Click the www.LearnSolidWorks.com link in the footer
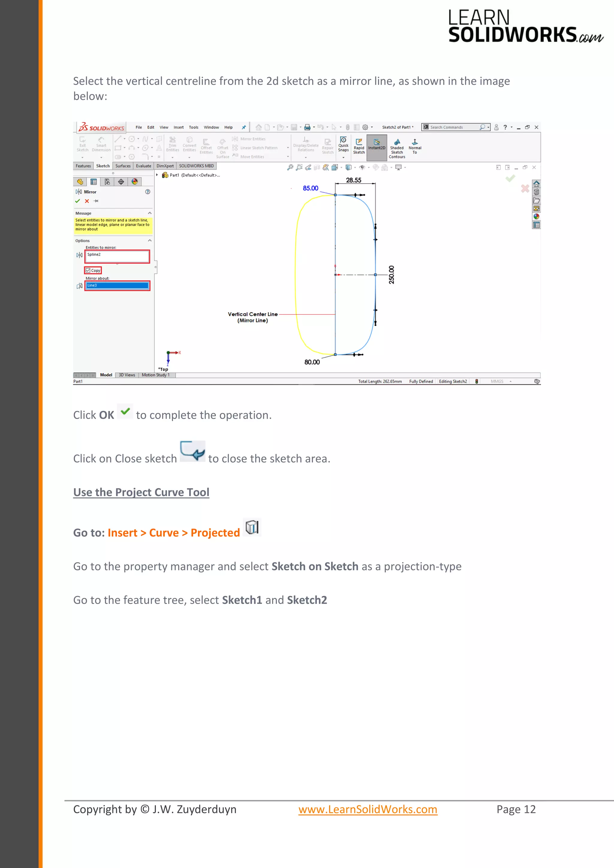This screenshot has height=868, width=614. (368, 809)
